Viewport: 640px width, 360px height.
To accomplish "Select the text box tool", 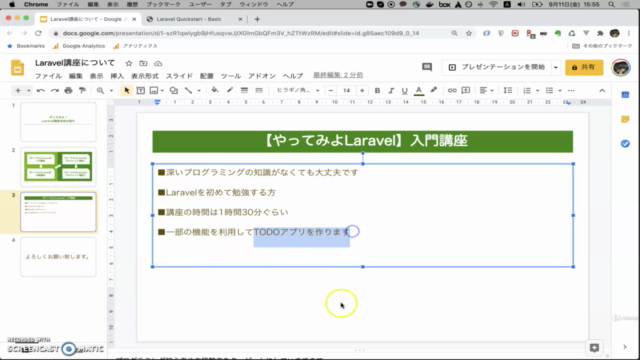I will point(140,91).
